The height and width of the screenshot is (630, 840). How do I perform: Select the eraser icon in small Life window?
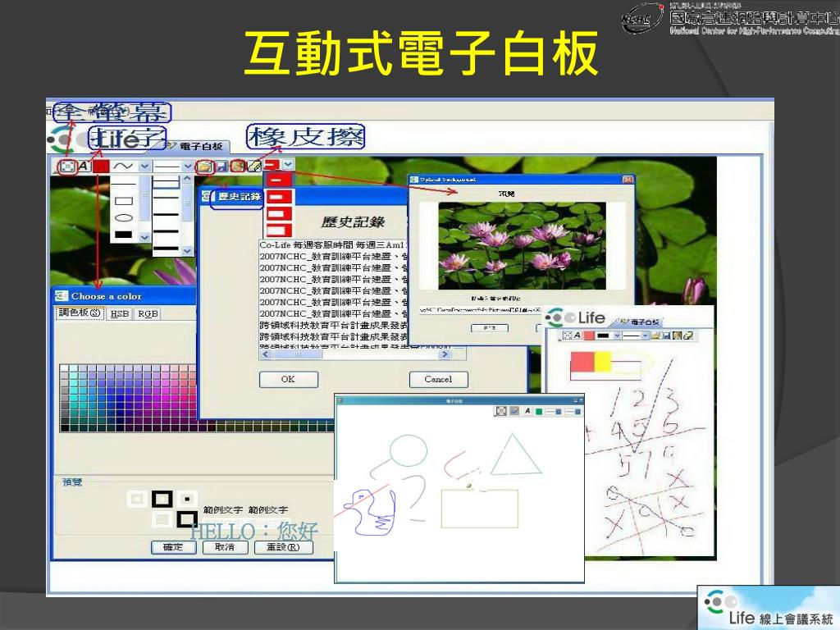click(688, 336)
